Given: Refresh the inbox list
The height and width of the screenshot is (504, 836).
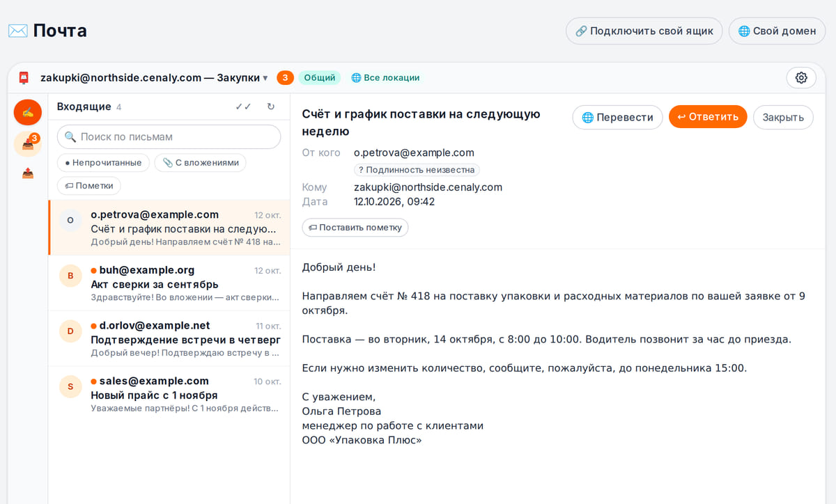Looking at the screenshot, I should [x=271, y=107].
